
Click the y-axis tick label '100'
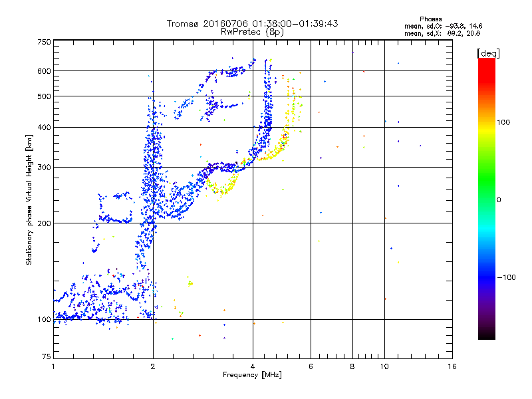(45, 319)
